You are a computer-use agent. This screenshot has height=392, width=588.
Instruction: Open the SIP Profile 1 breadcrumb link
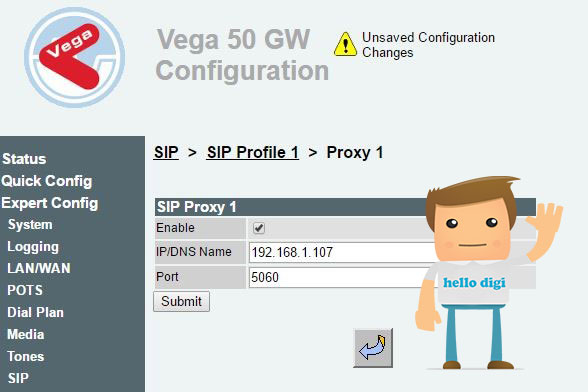pos(253,152)
